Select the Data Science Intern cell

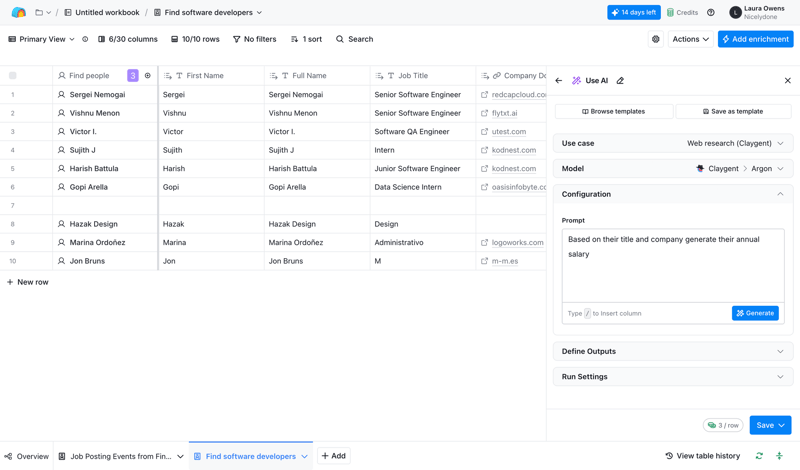(423, 187)
